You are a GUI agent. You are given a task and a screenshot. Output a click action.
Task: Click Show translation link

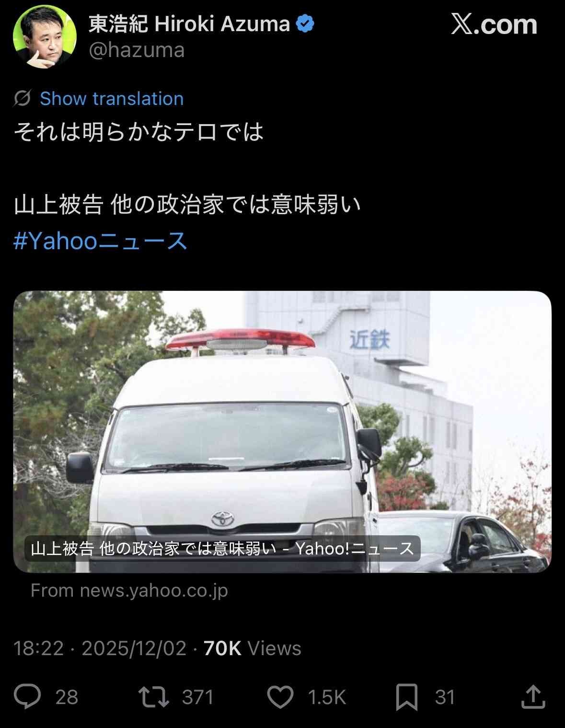coord(112,98)
